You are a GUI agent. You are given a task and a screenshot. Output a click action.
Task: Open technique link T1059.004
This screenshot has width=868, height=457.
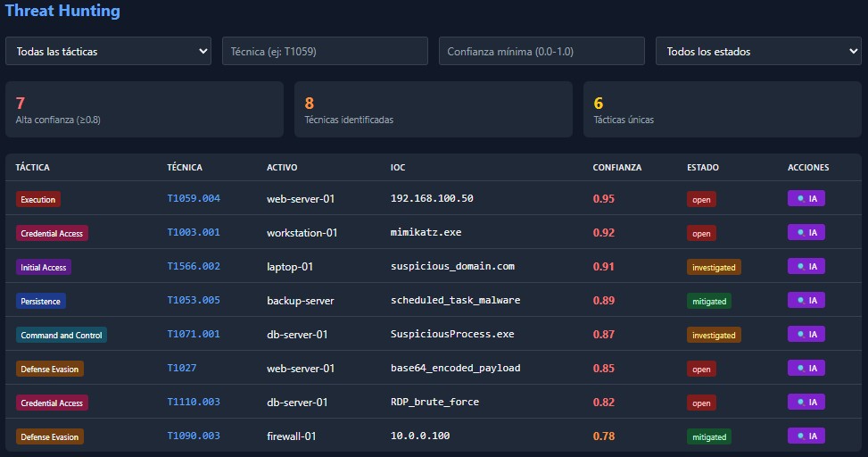pyautogui.click(x=194, y=198)
